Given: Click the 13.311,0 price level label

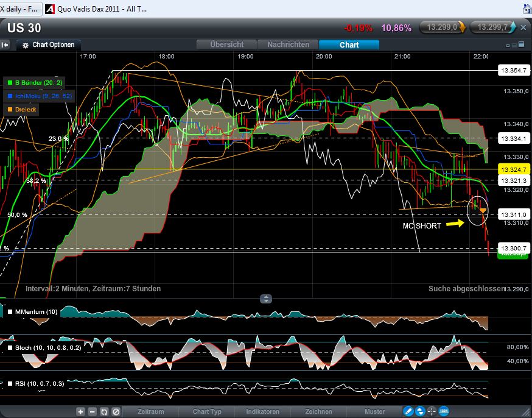Looking at the screenshot, I should coord(514,214).
